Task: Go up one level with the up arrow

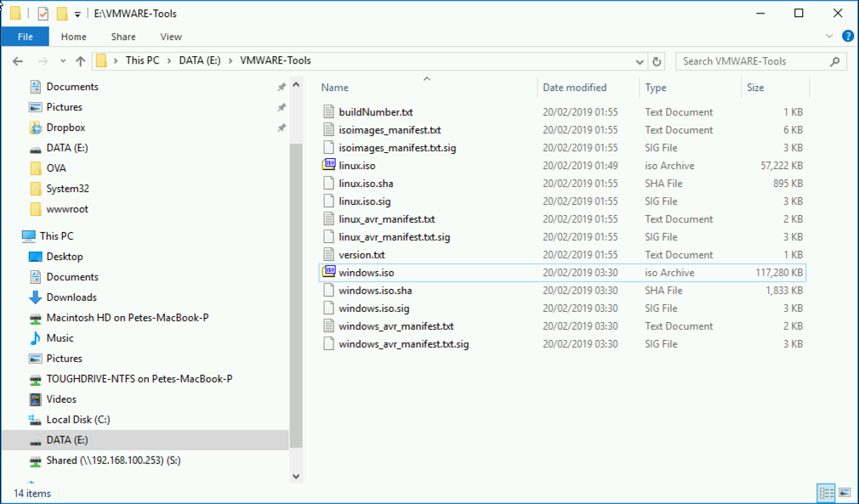Action: tap(81, 61)
